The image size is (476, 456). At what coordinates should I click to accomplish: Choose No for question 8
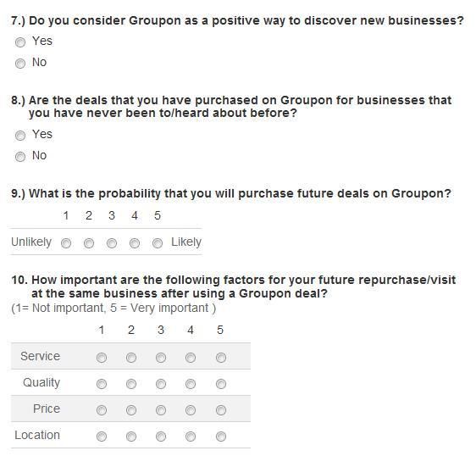point(20,157)
